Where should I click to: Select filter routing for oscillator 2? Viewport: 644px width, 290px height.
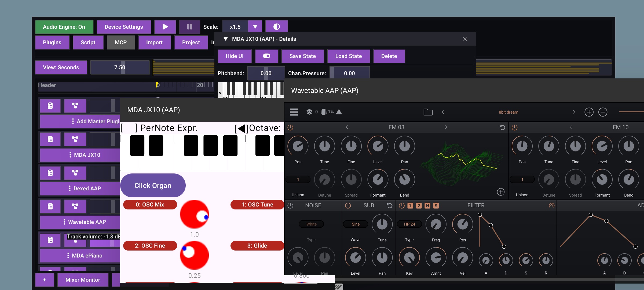(x=419, y=206)
